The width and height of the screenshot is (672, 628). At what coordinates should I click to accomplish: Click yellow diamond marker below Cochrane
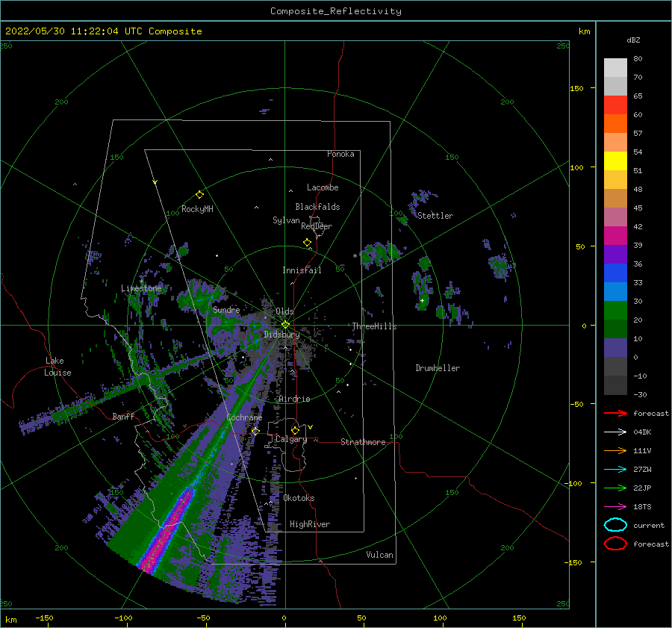[255, 431]
